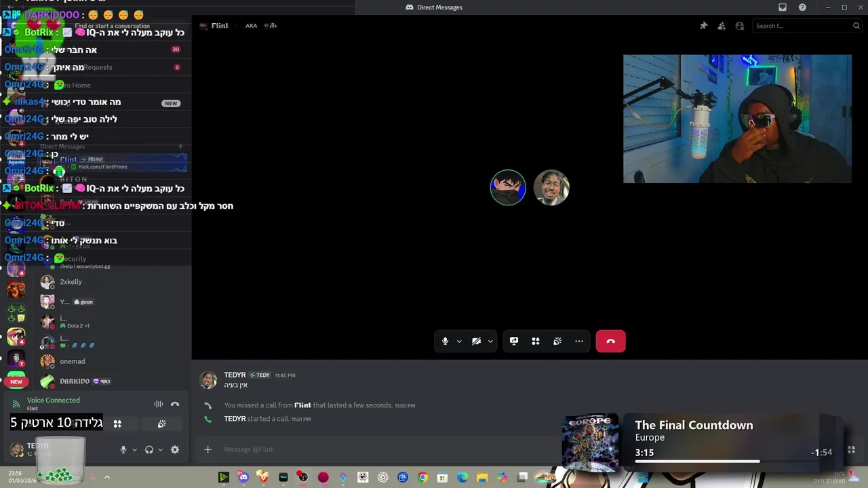The width and height of the screenshot is (868, 488).
Task: Show user profile icon in header
Action: (x=740, y=26)
